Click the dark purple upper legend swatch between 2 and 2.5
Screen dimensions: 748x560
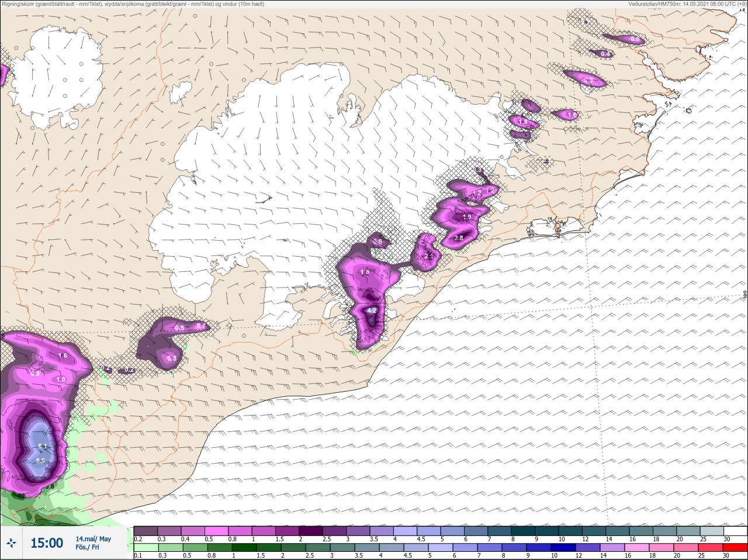[x=311, y=531]
